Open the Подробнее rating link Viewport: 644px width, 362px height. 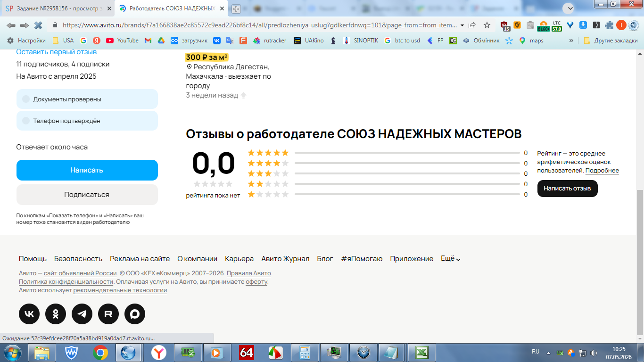coord(602,171)
